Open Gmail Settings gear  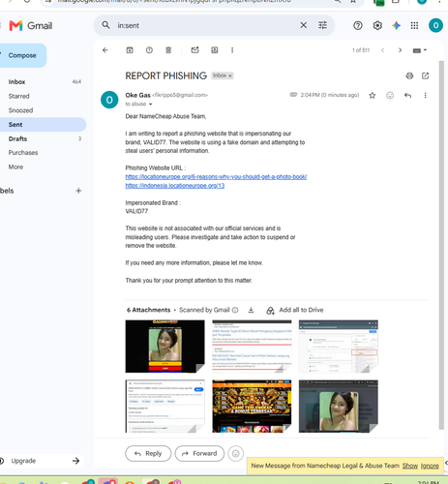coord(377,25)
